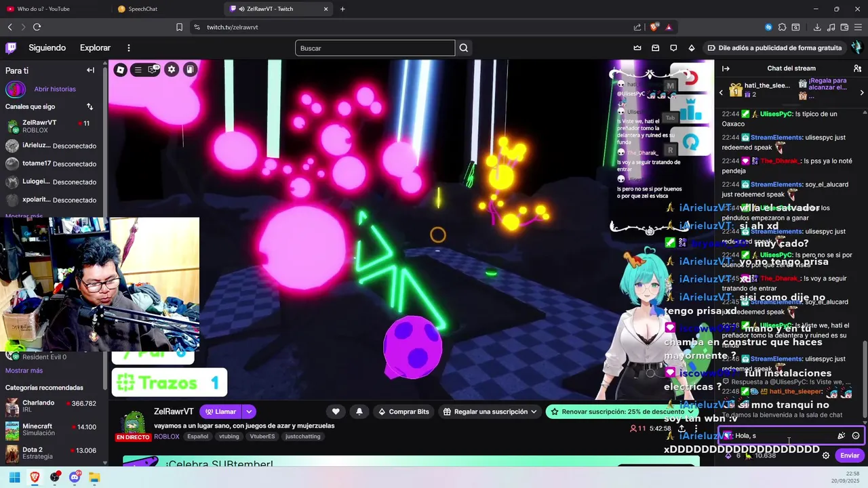
Task: Expand the Llamar dropdown arrow
Action: tap(249, 411)
